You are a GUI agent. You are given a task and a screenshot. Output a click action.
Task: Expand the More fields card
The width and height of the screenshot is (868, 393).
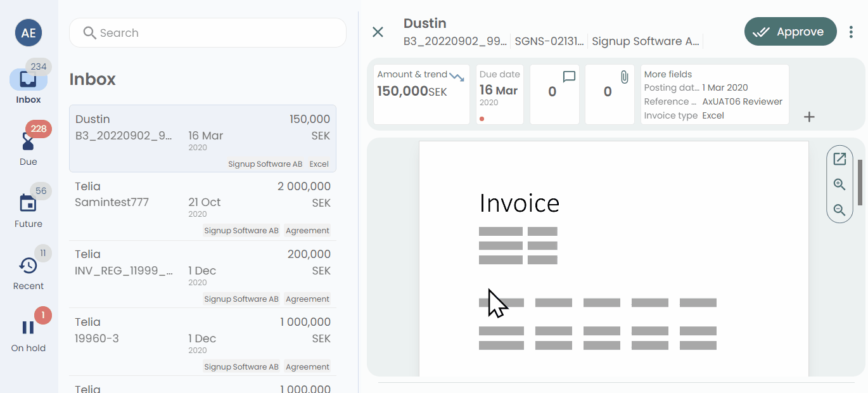(715, 94)
